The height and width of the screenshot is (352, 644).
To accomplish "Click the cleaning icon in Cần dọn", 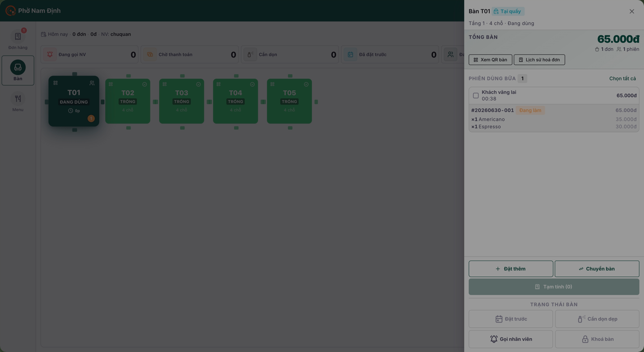I will click(x=250, y=55).
